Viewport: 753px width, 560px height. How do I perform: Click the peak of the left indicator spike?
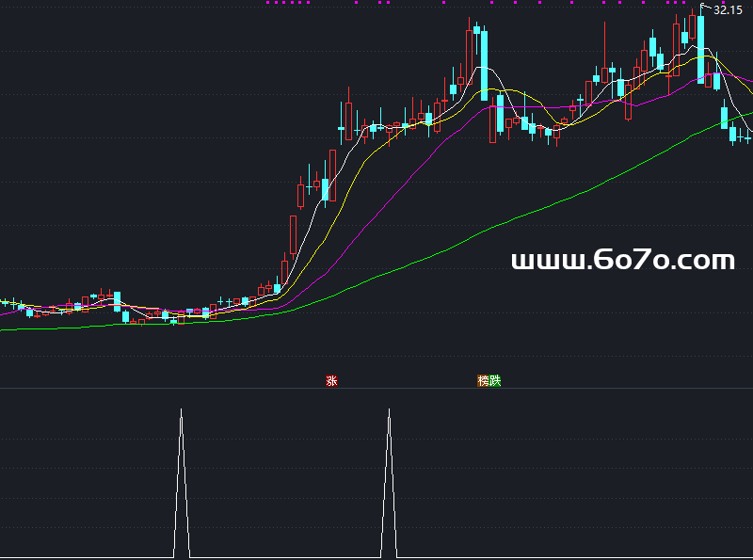pyautogui.click(x=182, y=411)
